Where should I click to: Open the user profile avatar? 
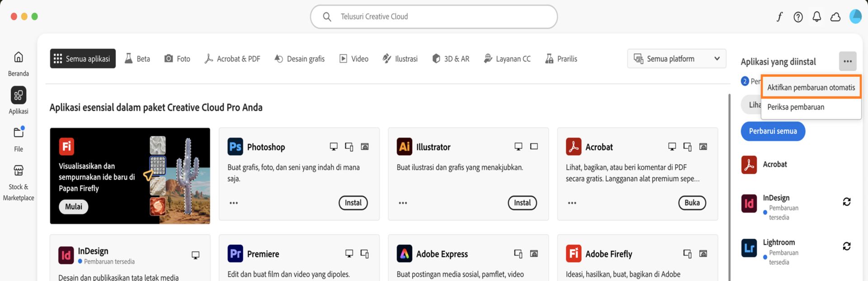click(x=855, y=17)
